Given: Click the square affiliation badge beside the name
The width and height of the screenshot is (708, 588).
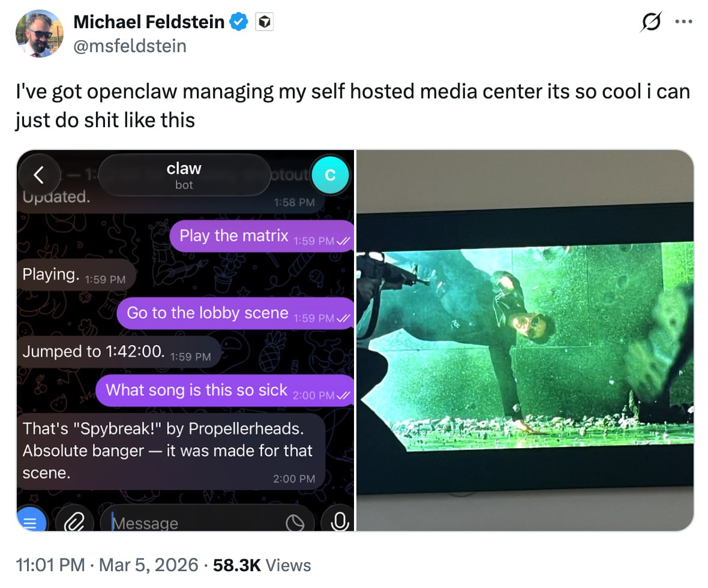Looking at the screenshot, I should pos(264,23).
